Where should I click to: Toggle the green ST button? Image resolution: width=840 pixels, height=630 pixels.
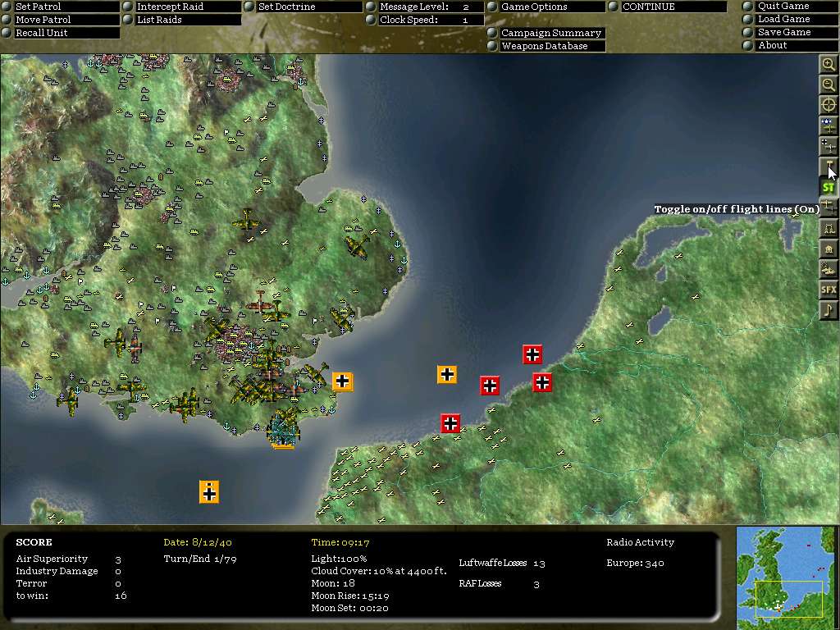[829, 187]
